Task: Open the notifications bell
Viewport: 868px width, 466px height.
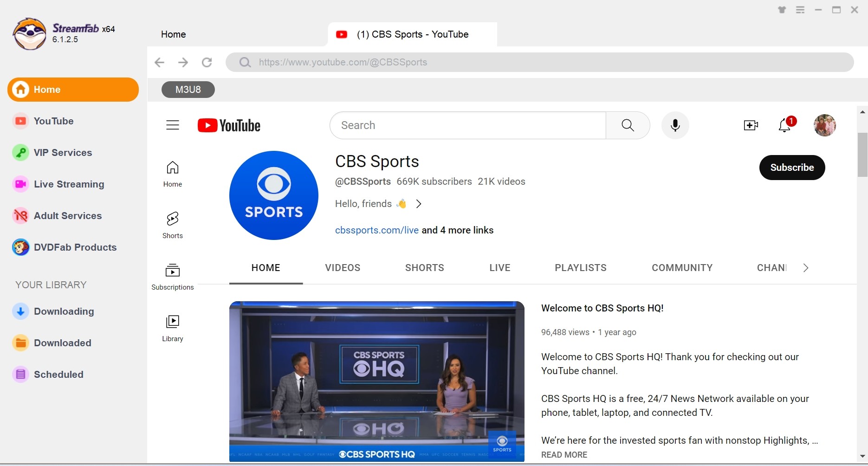Action: click(785, 125)
